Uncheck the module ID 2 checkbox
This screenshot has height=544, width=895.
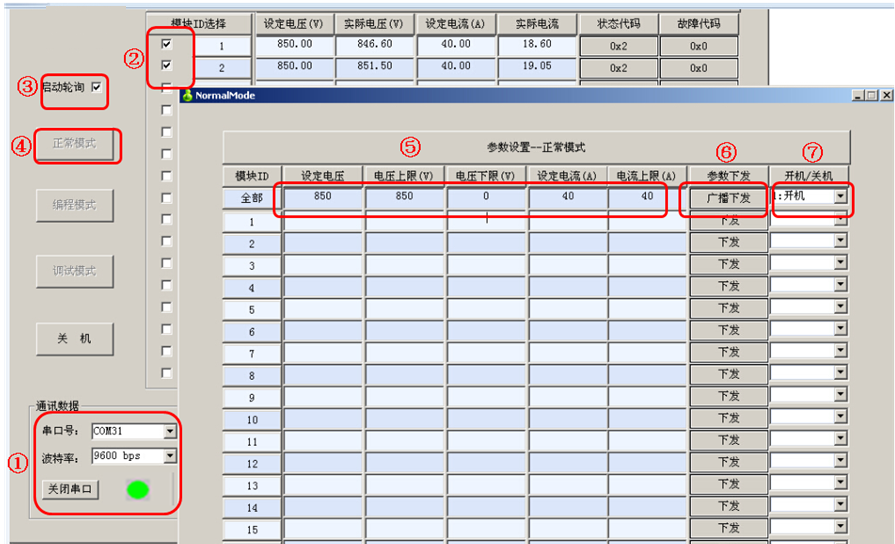click(167, 66)
